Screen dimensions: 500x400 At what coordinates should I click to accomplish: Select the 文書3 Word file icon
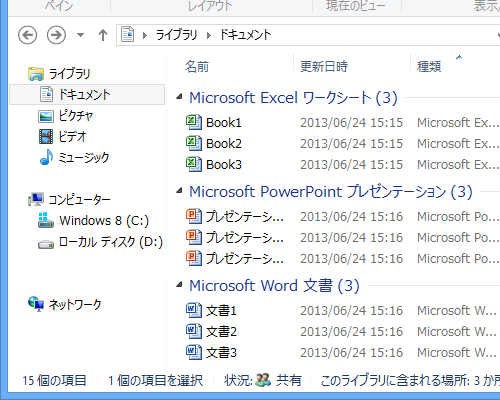coord(194,352)
